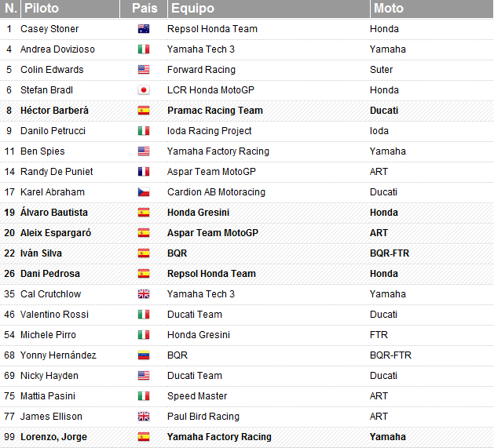
Task: Click the Spanish flag beside Lorenzo, Jorge
Action: (144, 437)
